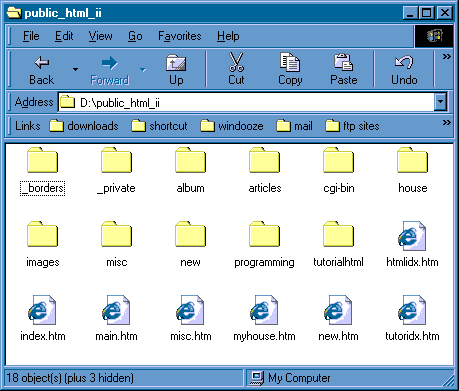Open the Favorites menu
459x391 pixels.
pos(180,36)
